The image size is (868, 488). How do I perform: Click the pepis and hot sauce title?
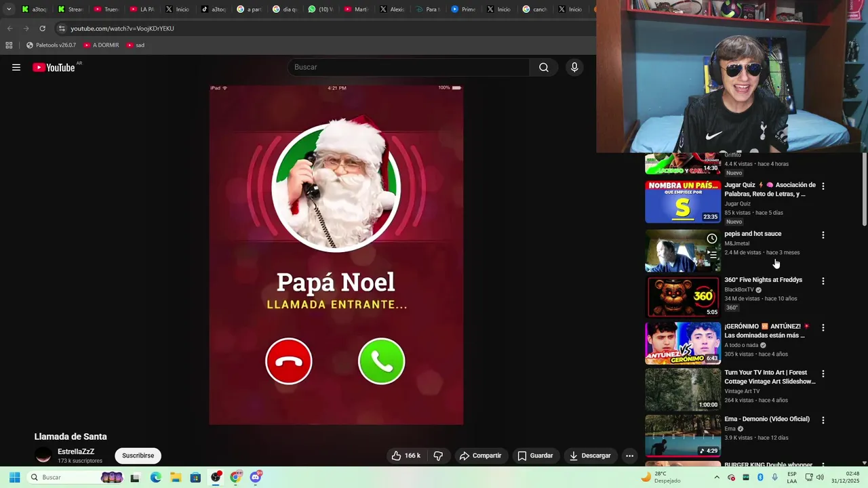(x=753, y=234)
